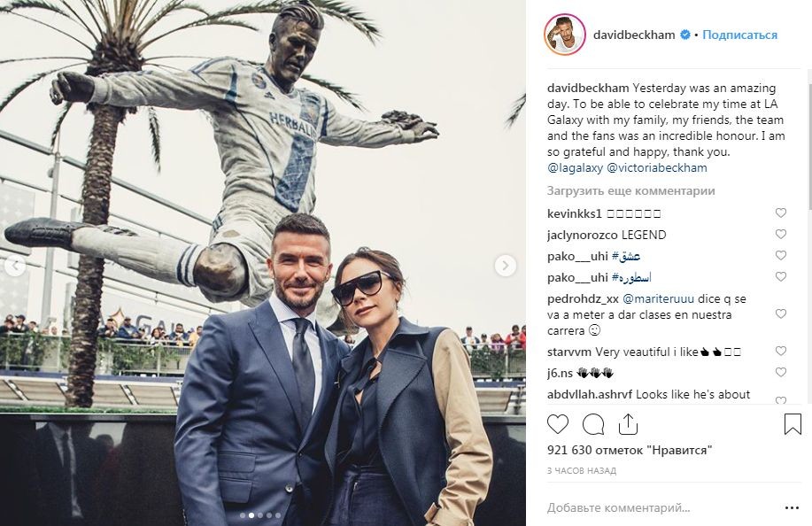Save the post with the bookmark icon
This screenshot has height=526, width=812.
click(x=793, y=424)
